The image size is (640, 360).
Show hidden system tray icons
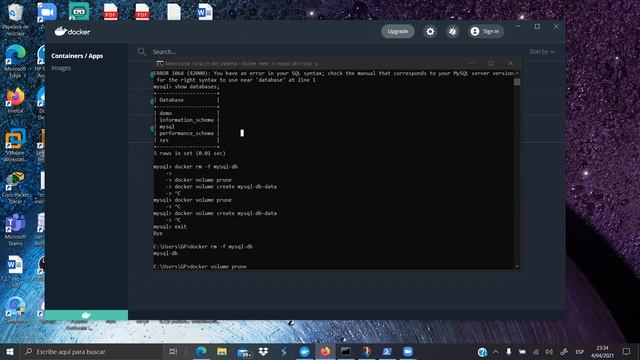[x=496, y=351]
